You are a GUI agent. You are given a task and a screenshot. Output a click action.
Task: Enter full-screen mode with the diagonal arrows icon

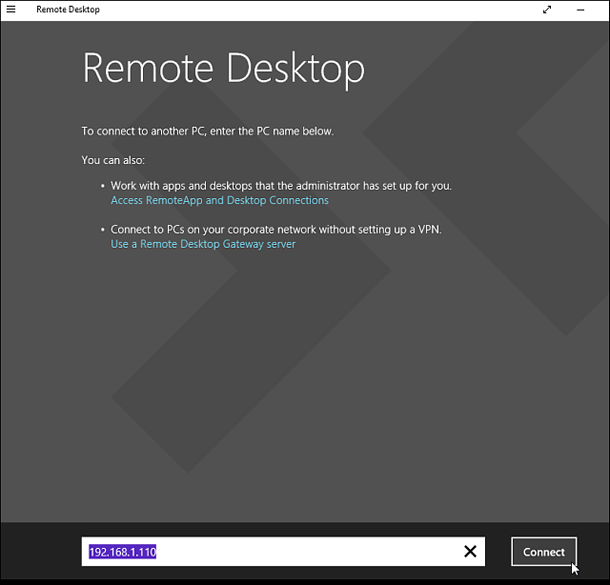pyautogui.click(x=547, y=9)
